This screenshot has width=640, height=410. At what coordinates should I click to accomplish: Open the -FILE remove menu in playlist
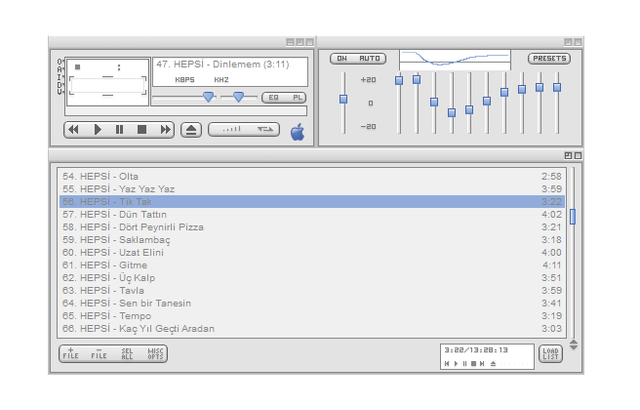[x=99, y=353]
